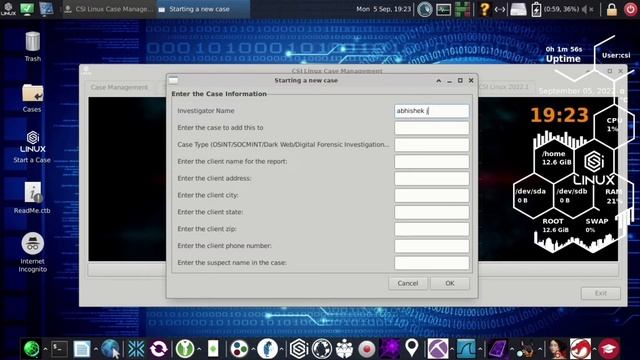
Task: Click the client phone number field
Action: [x=431, y=246]
